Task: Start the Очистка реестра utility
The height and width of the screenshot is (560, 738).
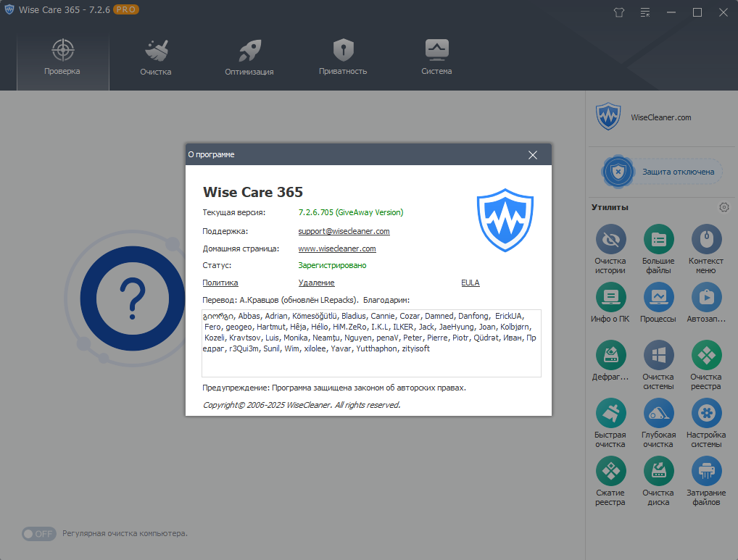Action: [707, 356]
